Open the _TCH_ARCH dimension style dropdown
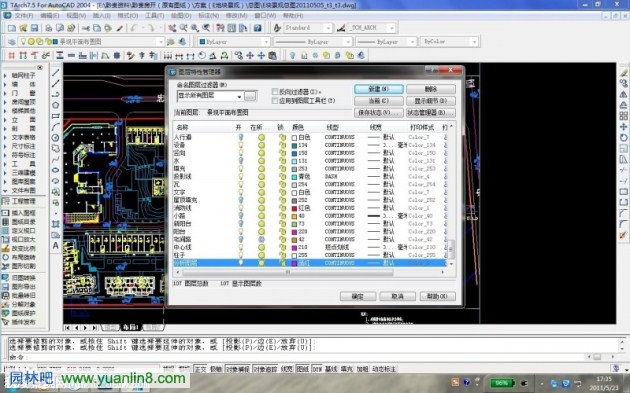The height and width of the screenshot is (393, 630). pos(392,28)
